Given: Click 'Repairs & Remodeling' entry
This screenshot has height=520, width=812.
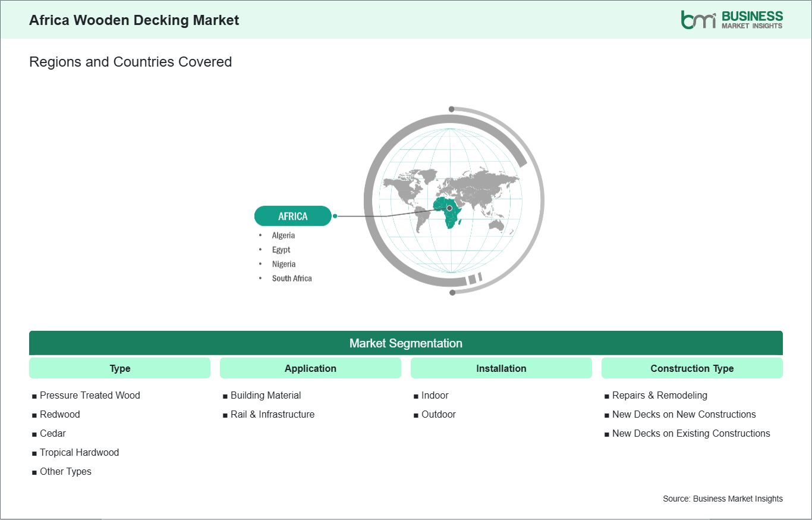Looking at the screenshot, I should (x=660, y=395).
